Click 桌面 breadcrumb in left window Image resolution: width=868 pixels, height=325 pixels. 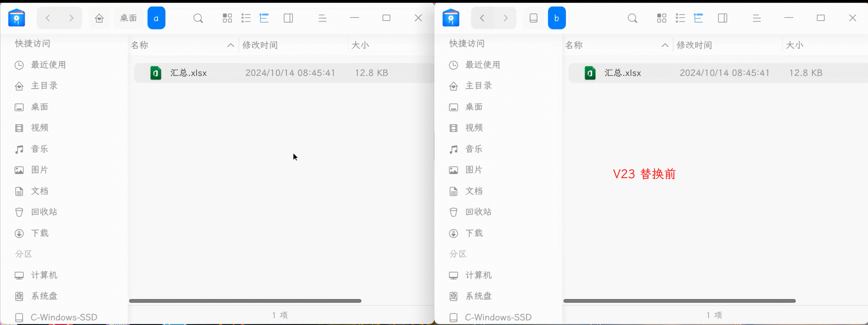point(128,18)
